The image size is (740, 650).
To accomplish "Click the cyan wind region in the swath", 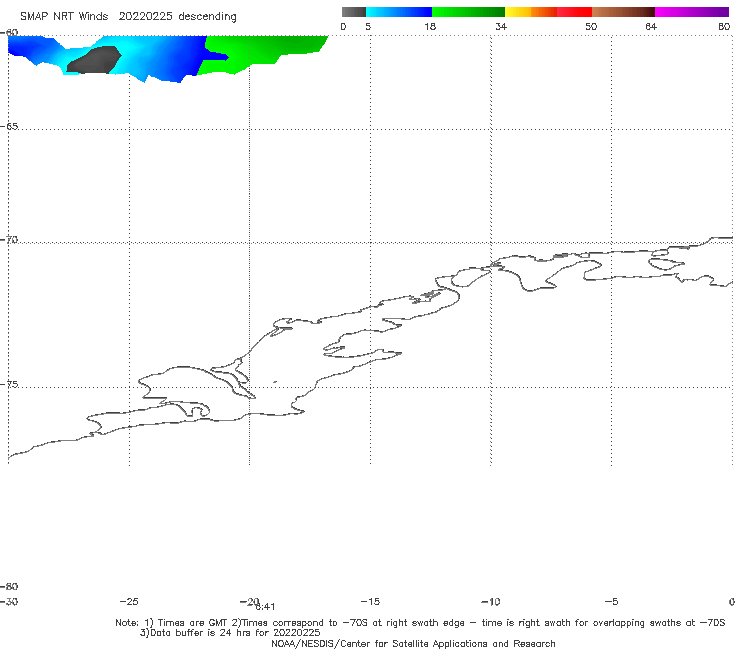I will [137, 54].
